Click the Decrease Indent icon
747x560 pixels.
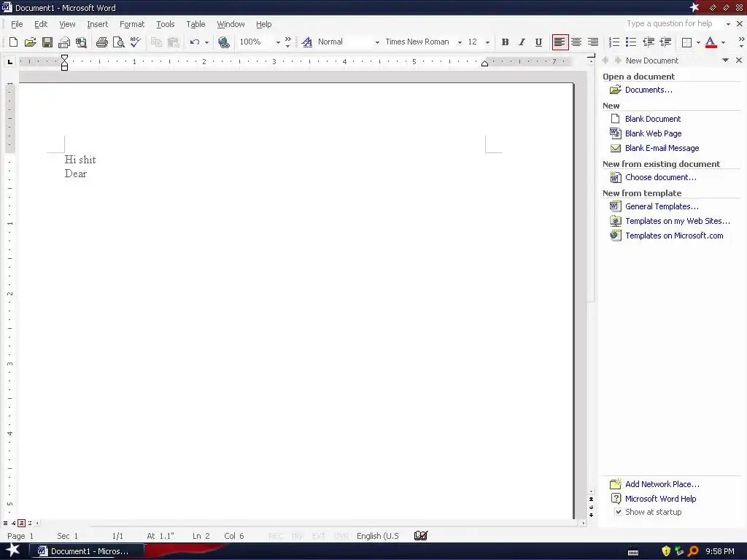point(649,42)
